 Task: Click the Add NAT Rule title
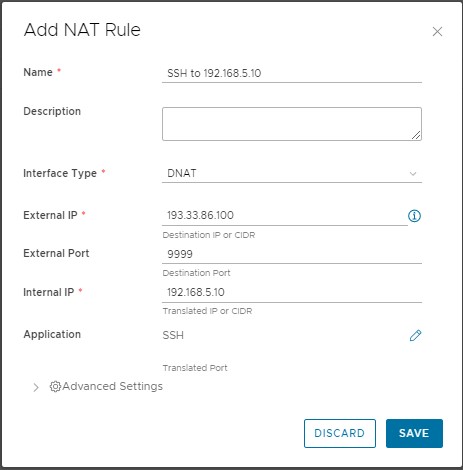click(82, 30)
